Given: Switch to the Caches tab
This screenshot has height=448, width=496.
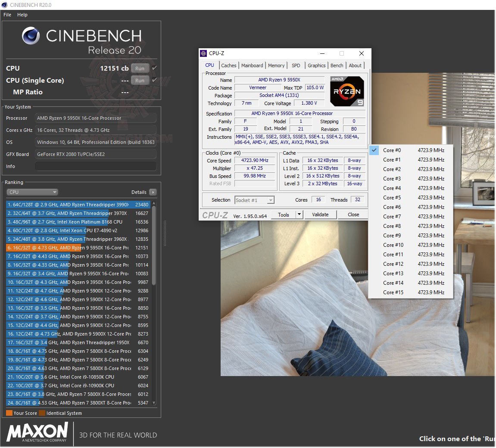Looking at the screenshot, I should [228, 65].
